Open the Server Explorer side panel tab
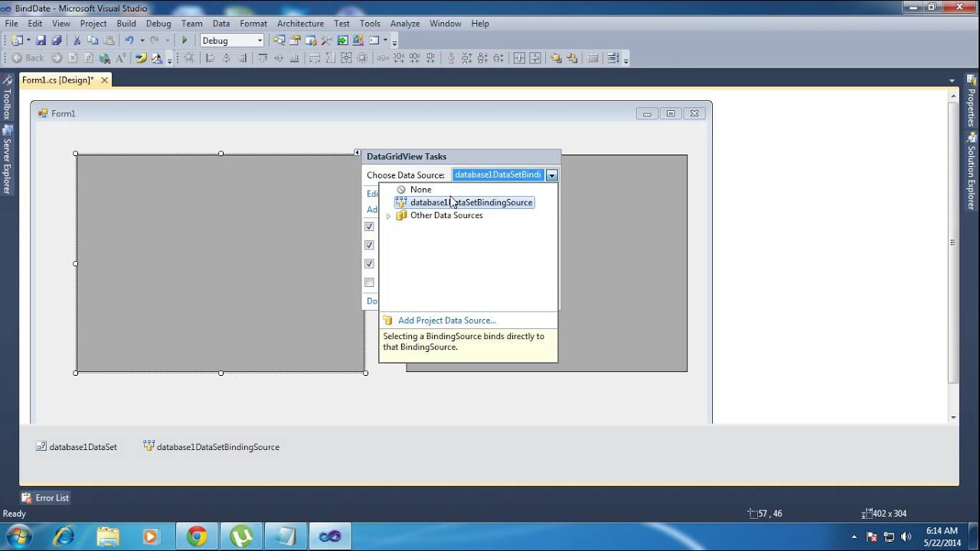This screenshot has height=551, width=980. (7, 161)
